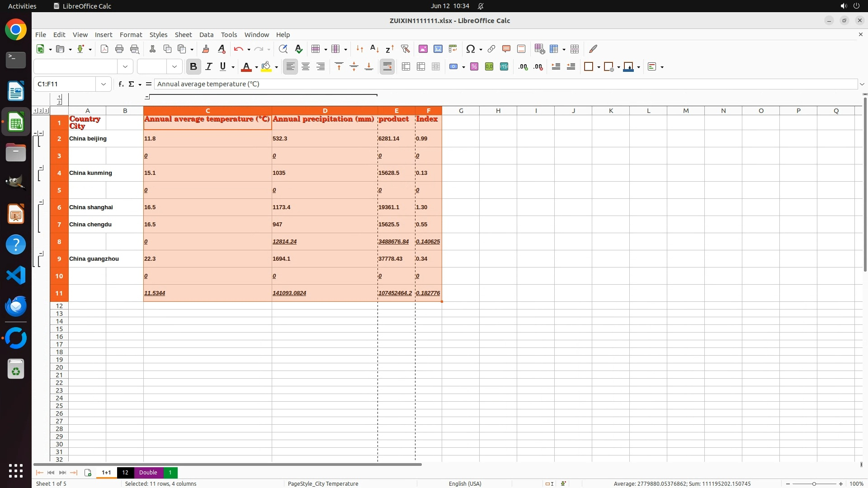Viewport: 868px width, 488px height.
Task: Open the font size dropdown
Action: (x=175, y=67)
